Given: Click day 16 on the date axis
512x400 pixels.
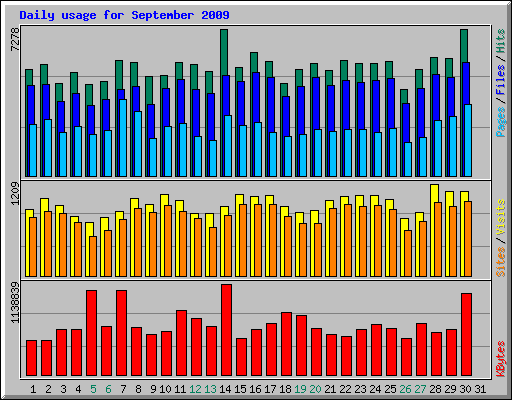Looking at the screenshot, I should coord(255,389).
